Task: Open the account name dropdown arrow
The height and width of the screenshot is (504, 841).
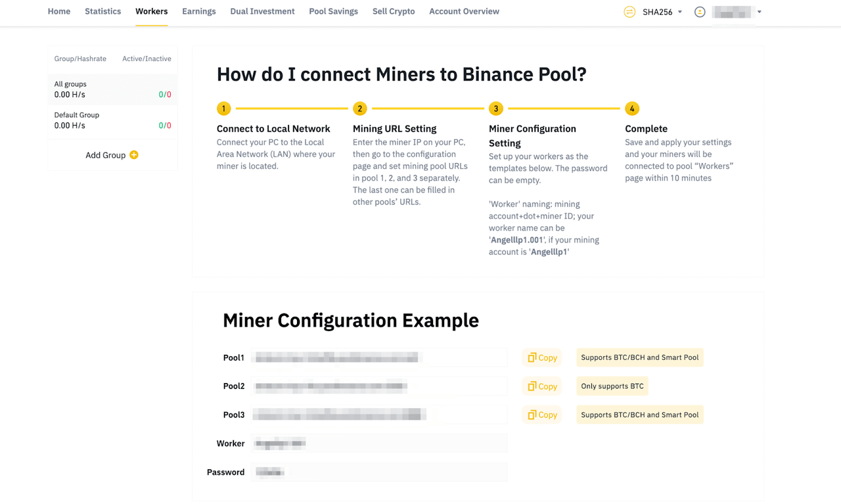Action: [760, 12]
